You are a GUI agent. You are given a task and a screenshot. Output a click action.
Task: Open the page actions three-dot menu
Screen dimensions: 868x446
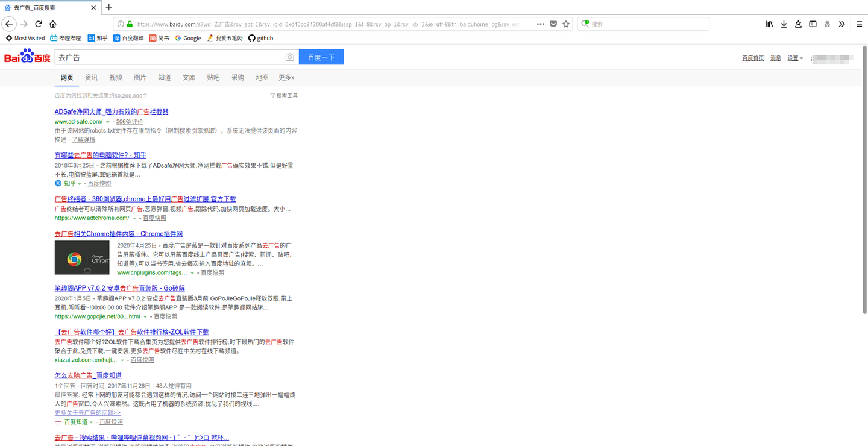541,24
